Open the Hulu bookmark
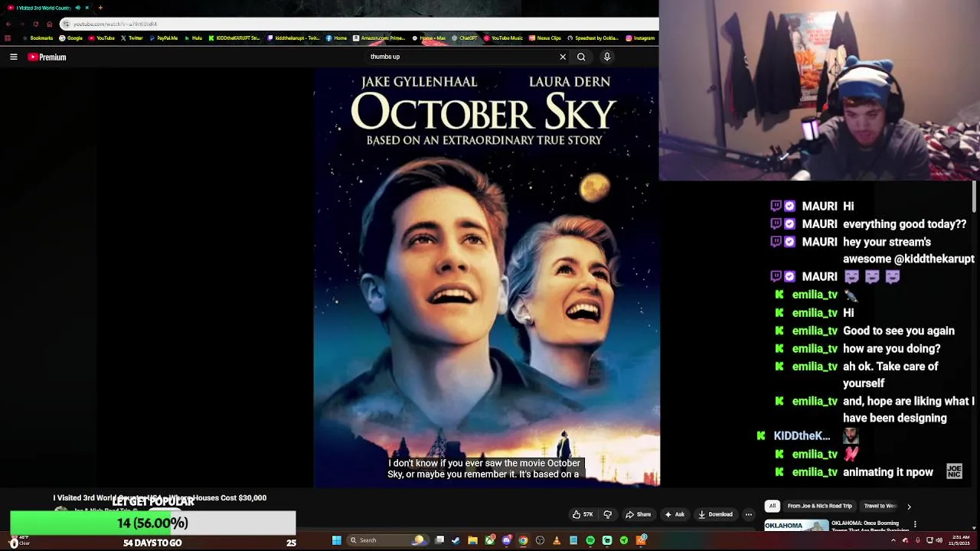980x551 pixels. click(x=193, y=38)
